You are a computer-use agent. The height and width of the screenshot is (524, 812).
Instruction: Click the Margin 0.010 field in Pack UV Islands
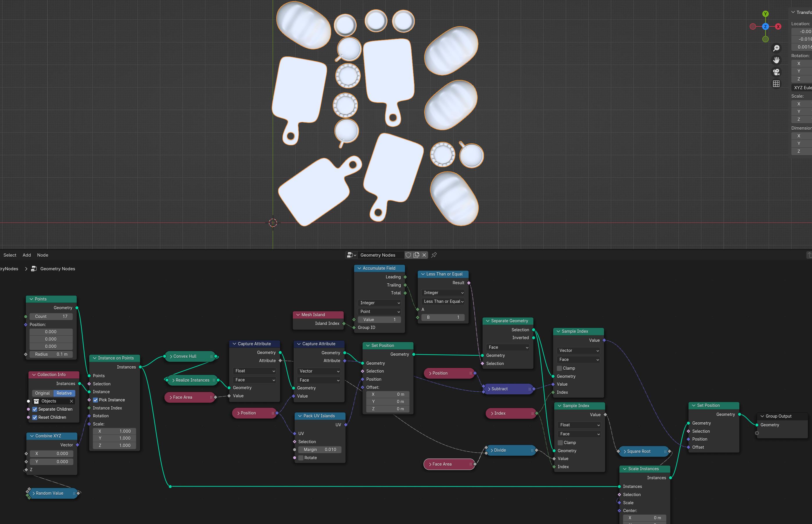coord(320,450)
